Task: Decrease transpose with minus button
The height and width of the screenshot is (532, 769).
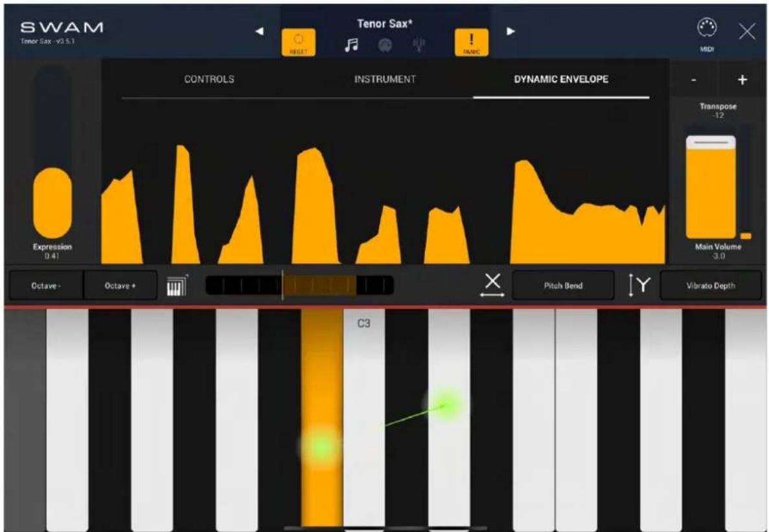Action: click(x=693, y=80)
